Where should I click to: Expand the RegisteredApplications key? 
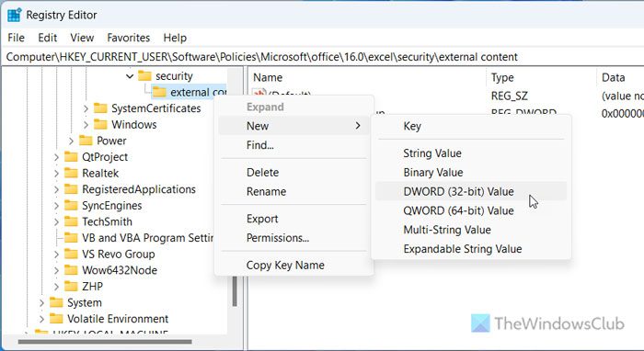[x=56, y=189]
